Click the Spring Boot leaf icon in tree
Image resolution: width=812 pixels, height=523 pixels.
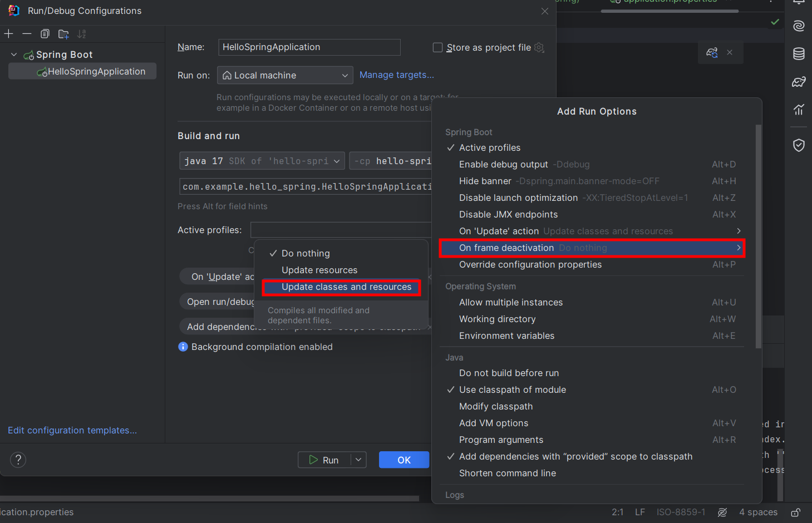tap(29, 55)
